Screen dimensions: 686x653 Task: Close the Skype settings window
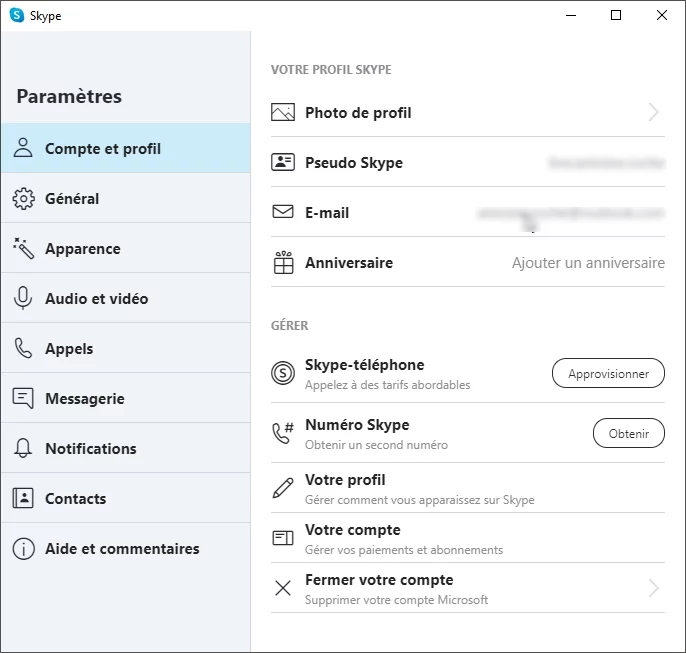click(x=662, y=15)
